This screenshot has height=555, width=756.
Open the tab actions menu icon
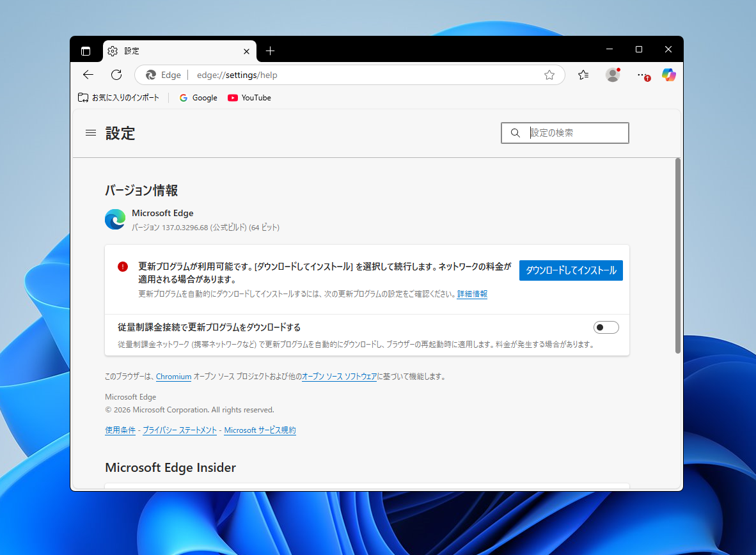[86, 51]
